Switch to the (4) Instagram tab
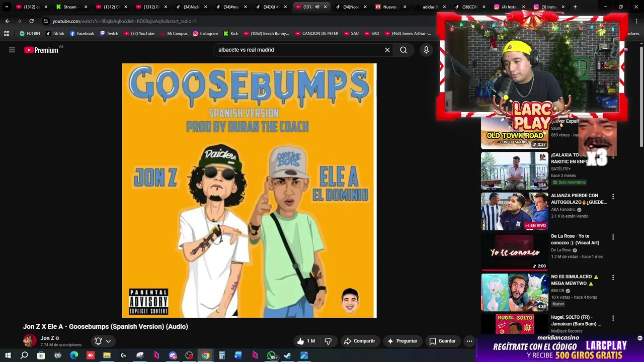 click(509, 7)
